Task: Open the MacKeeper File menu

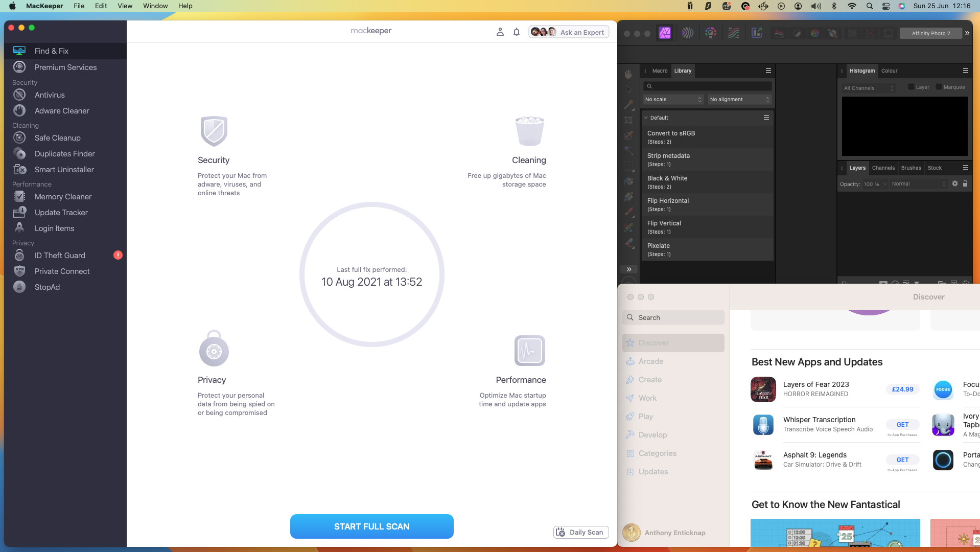Action: pyautogui.click(x=79, y=6)
